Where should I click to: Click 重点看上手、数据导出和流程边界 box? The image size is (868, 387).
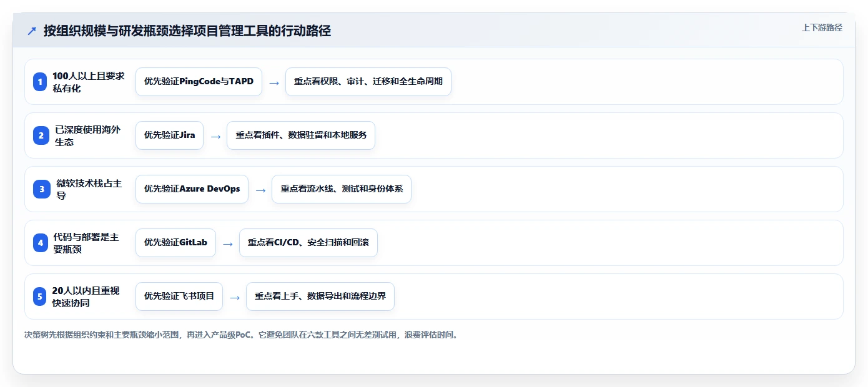[x=320, y=296]
